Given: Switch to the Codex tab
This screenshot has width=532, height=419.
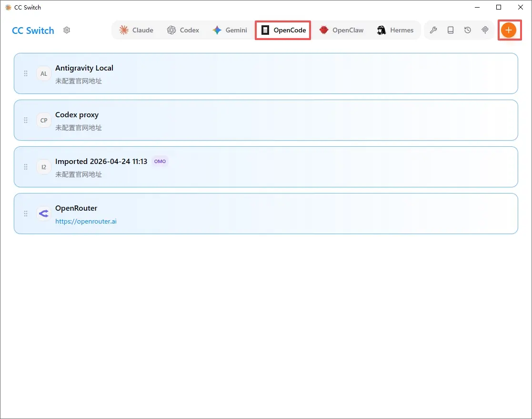Looking at the screenshot, I should click(x=183, y=30).
